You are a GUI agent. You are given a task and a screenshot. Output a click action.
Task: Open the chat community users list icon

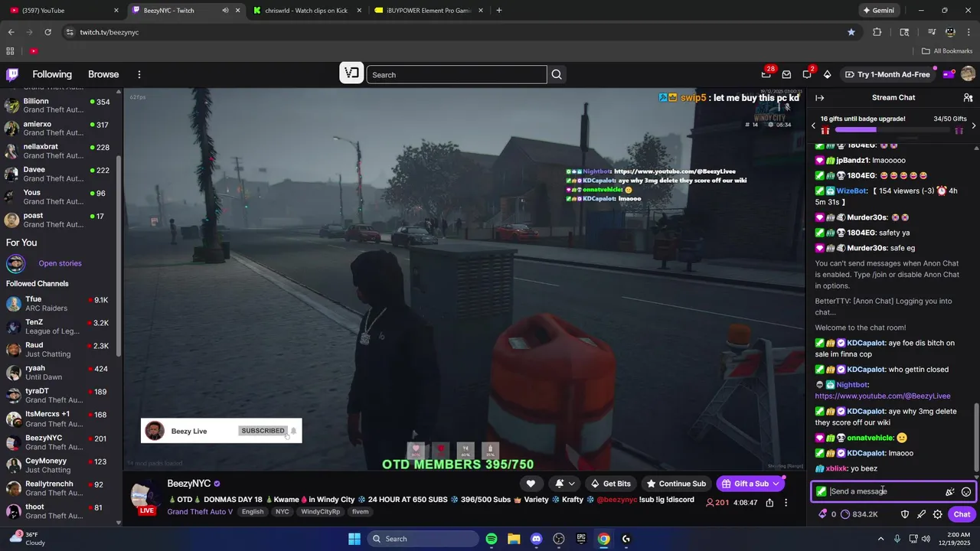(968, 97)
